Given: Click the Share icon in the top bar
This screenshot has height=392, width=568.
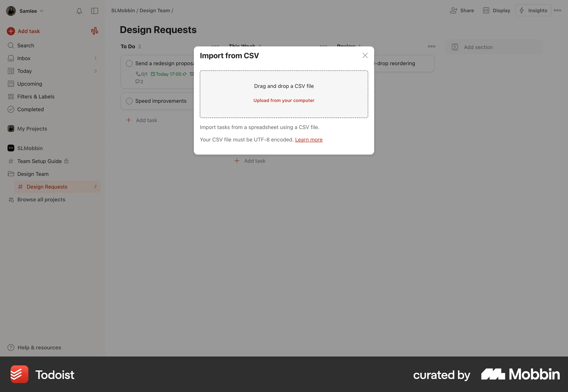Looking at the screenshot, I should [454, 10].
